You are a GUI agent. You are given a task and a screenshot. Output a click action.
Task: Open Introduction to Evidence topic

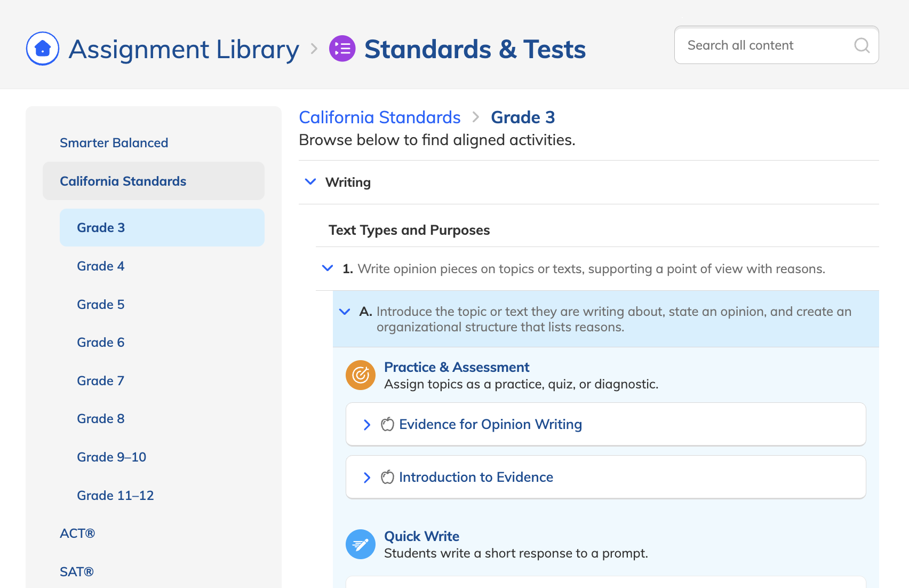(476, 477)
